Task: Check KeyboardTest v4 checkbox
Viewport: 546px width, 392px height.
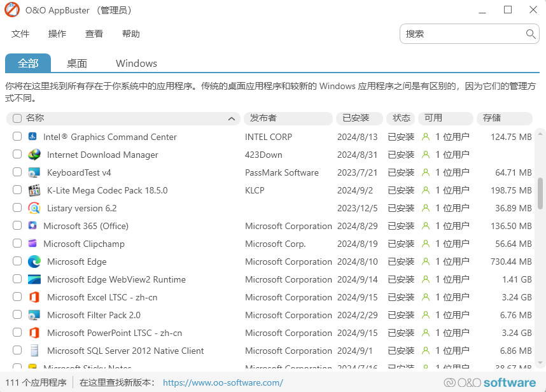Action: coord(17,172)
